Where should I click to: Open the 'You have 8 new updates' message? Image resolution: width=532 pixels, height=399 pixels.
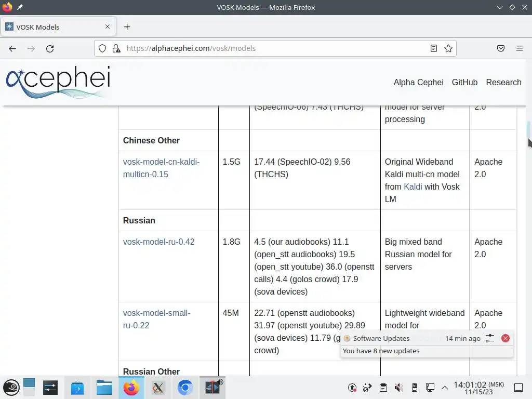coord(381,351)
